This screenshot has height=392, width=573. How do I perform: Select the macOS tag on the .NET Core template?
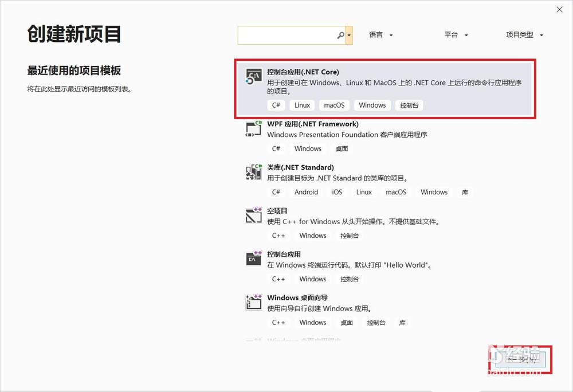[334, 105]
